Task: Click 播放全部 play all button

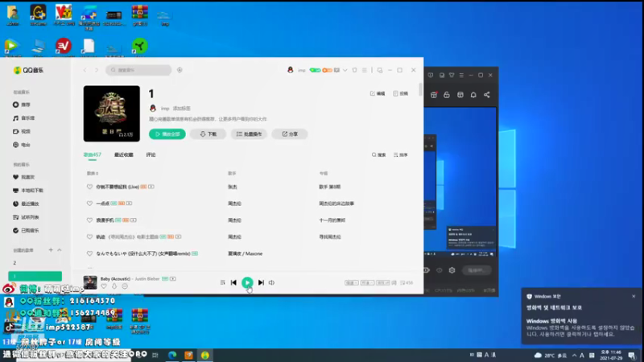Action: pyautogui.click(x=167, y=134)
